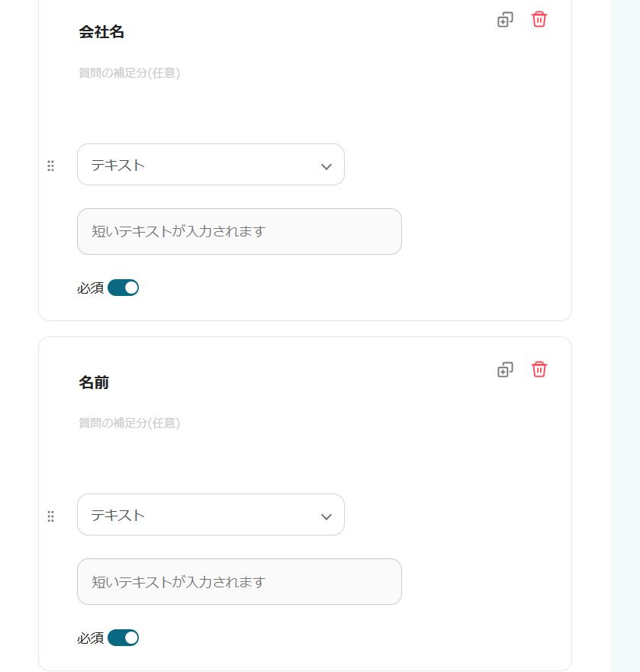This screenshot has width=640, height=672.
Task: Click the 必須 label in the 会社名 card
Action: [90, 288]
